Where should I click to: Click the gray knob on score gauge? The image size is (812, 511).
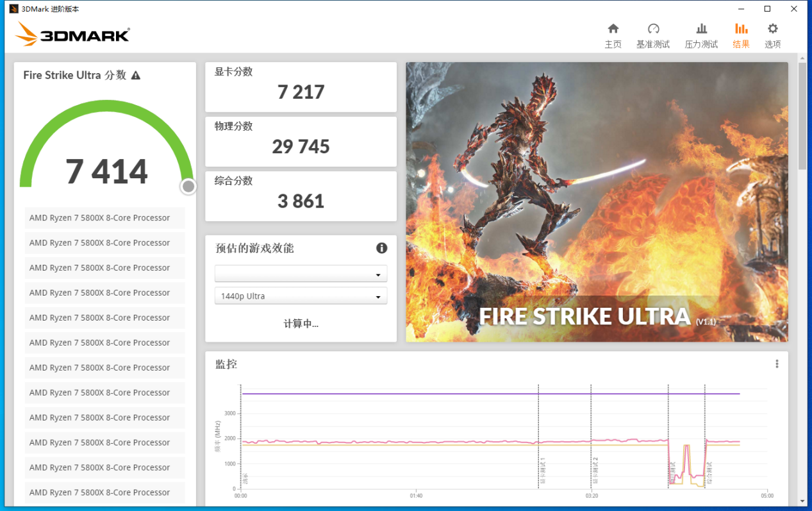click(x=188, y=187)
